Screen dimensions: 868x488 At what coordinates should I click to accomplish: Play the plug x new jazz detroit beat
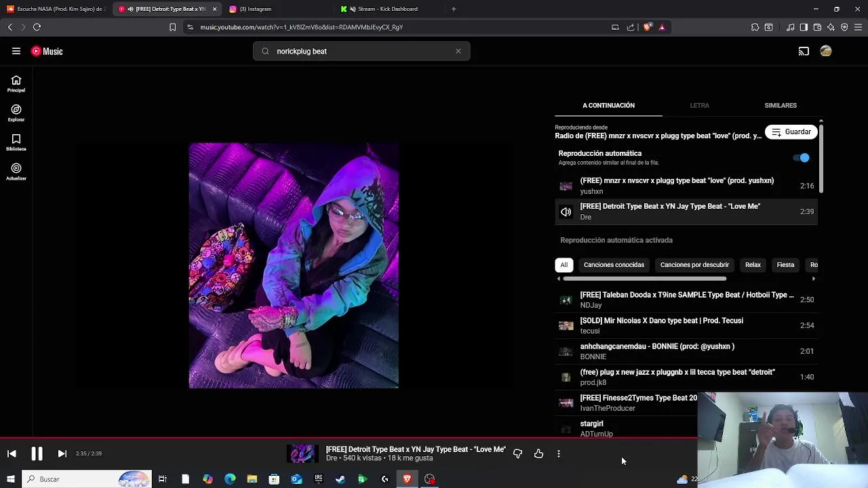686,377
